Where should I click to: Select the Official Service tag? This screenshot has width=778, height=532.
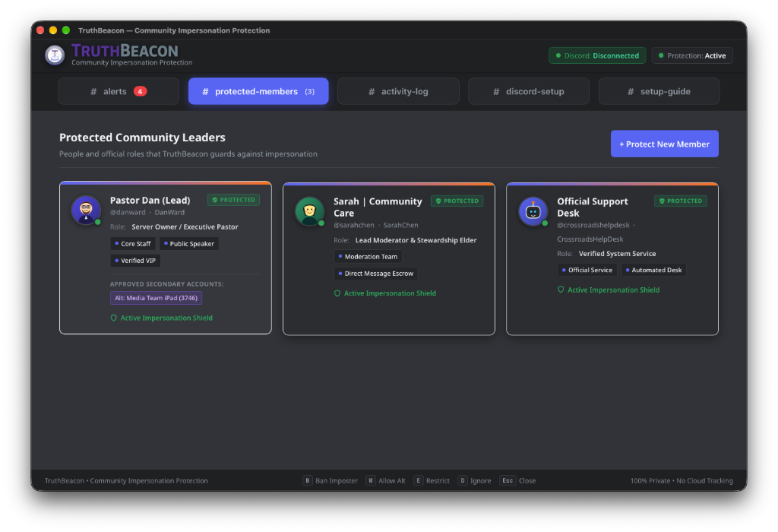click(x=587, y=270)
